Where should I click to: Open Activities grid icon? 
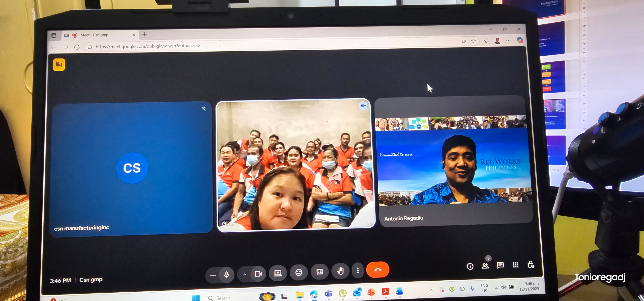click(x=515, y=265)
